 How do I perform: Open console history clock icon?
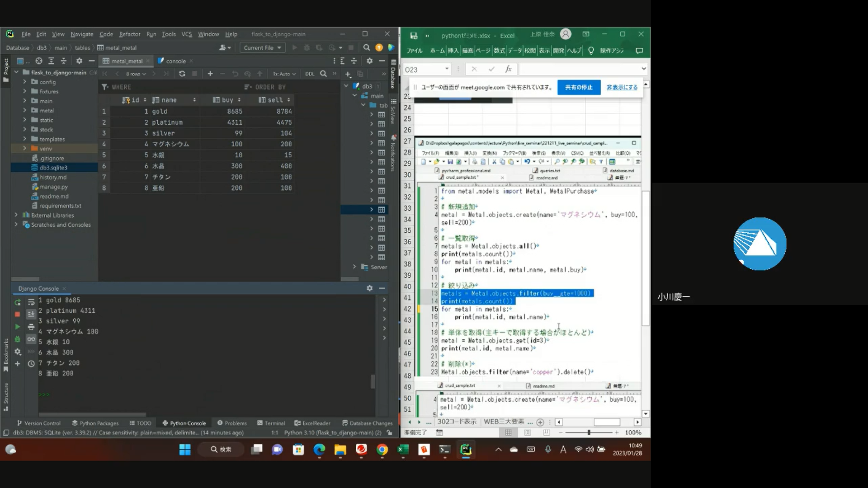31,364
